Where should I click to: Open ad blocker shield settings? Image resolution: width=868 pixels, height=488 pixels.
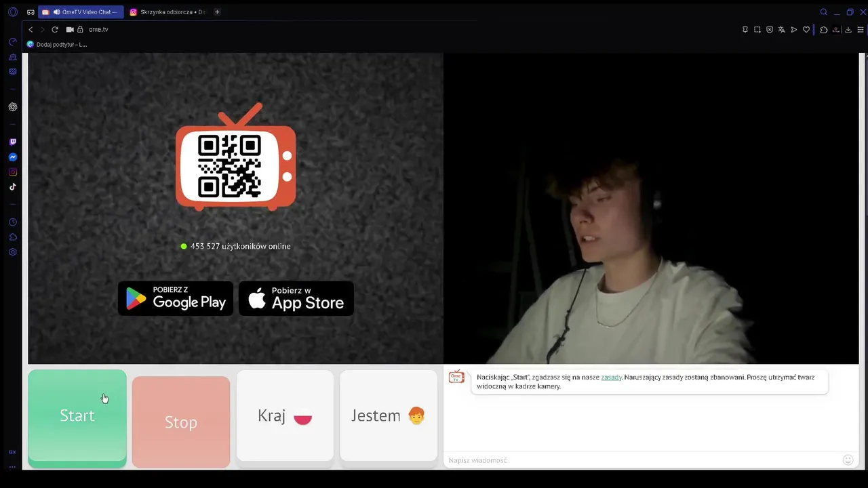[770, 30]
